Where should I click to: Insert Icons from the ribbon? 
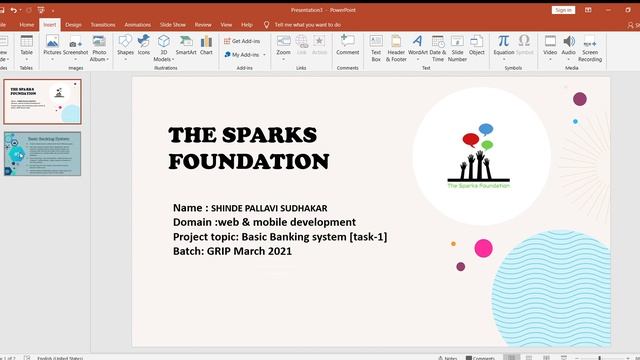(144, 45)
